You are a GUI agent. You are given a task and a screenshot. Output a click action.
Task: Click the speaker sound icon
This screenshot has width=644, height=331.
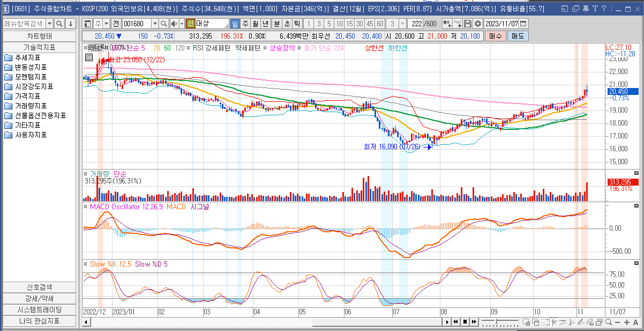click(x=174, y=24)
